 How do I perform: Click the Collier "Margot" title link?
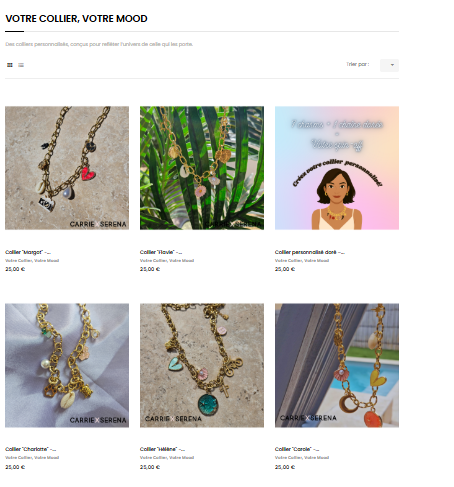pos(28,252)
